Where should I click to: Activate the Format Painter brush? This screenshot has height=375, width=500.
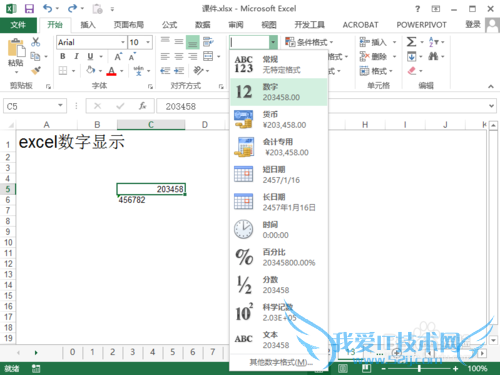35,70
